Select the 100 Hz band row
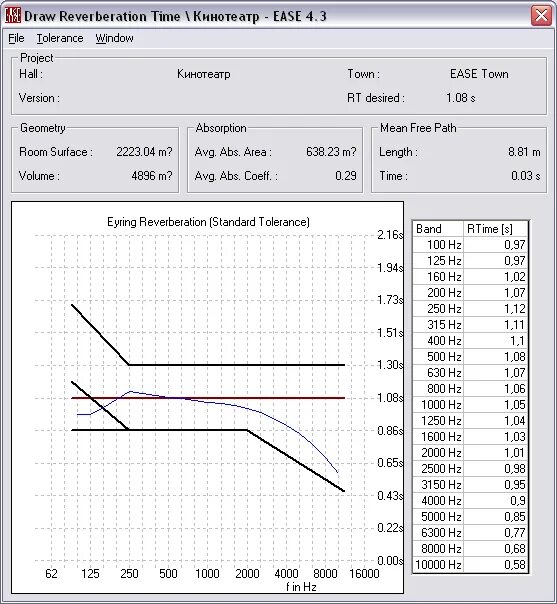The image size is (557, 604). pyautogui.click(x=470, y=245)
